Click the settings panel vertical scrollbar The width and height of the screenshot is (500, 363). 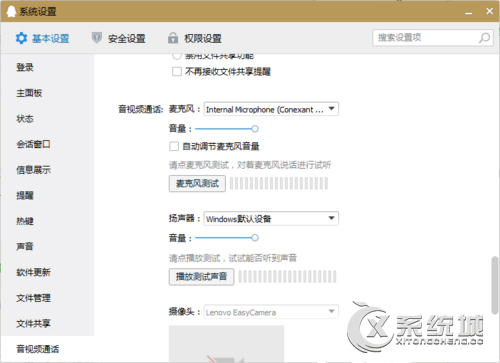point(495,285)
